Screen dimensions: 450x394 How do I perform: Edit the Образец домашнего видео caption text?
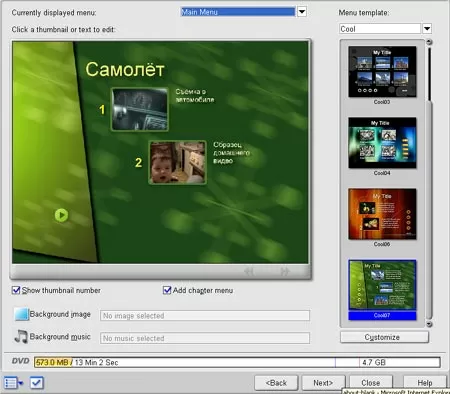231,153
